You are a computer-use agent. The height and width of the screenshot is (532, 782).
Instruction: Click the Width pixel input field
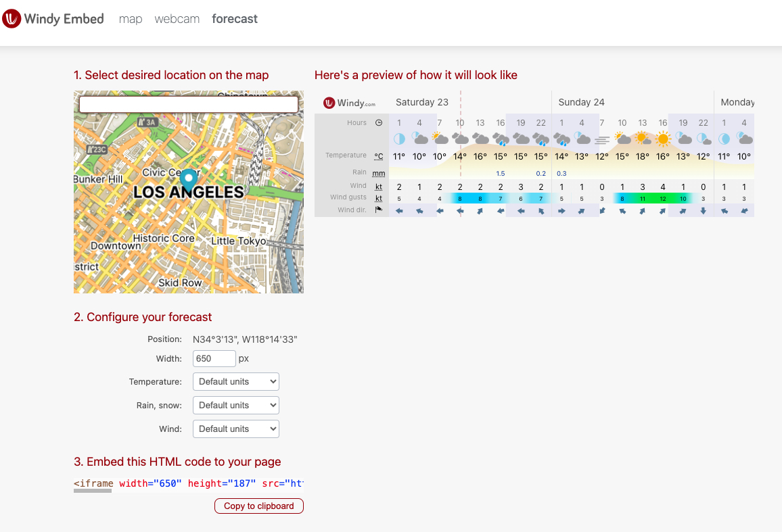[214, 359]
